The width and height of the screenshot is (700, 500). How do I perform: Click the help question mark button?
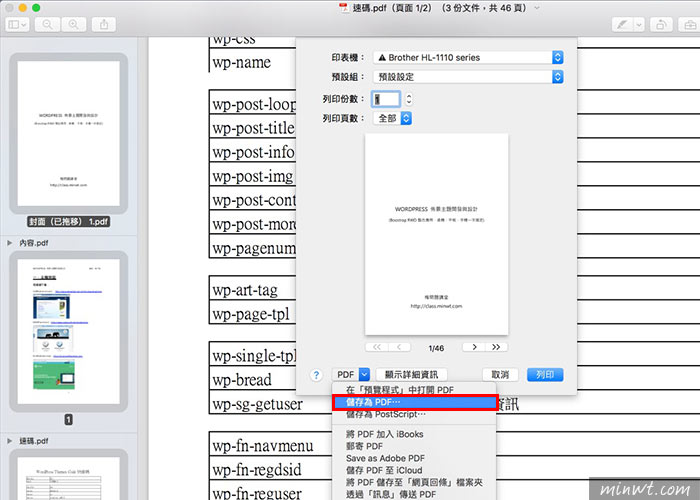pos(316,375)
